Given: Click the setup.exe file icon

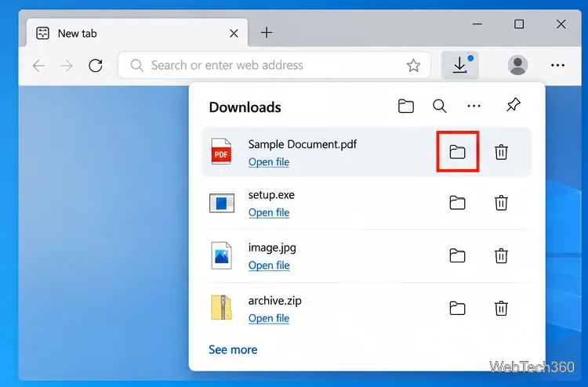Looking at the screenshot, I should [x=222, y=203].
